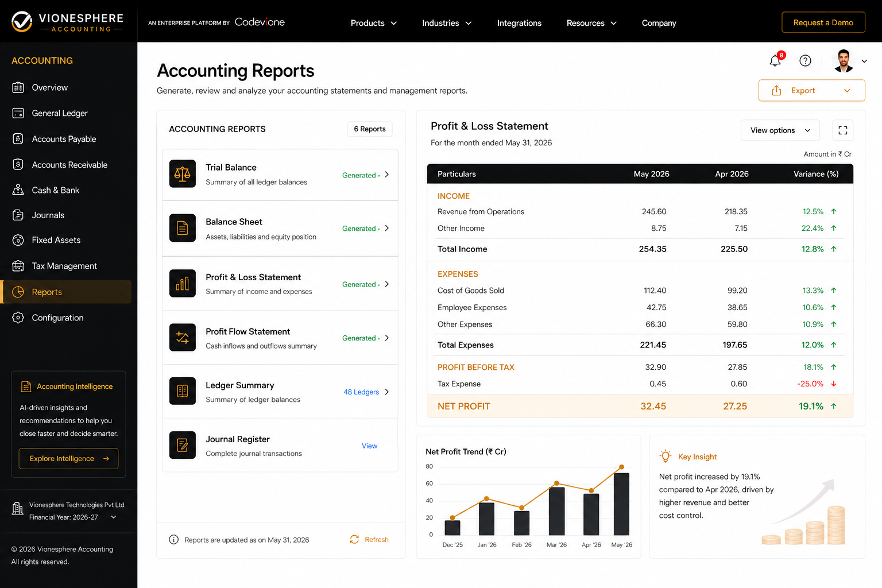882x588 pixels.
Task: Open the Profit Flow Statement row arrow
Action: (387, 338)
